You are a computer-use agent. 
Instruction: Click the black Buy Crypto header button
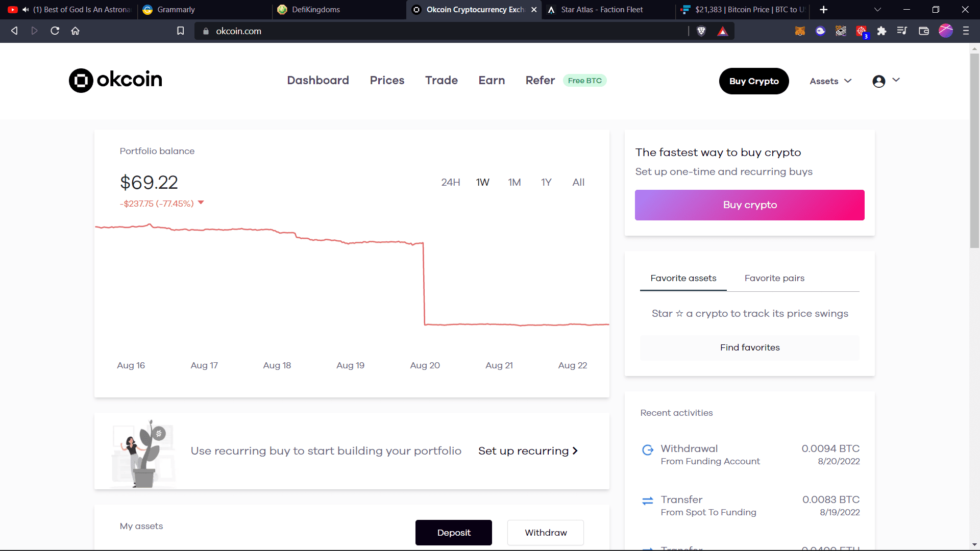click(754, 81)
